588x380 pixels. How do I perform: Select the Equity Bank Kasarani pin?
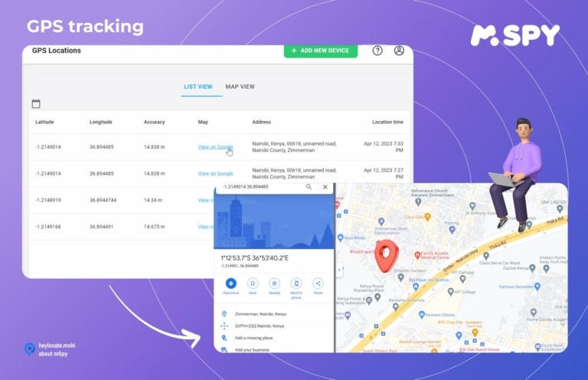coord(537,346)
